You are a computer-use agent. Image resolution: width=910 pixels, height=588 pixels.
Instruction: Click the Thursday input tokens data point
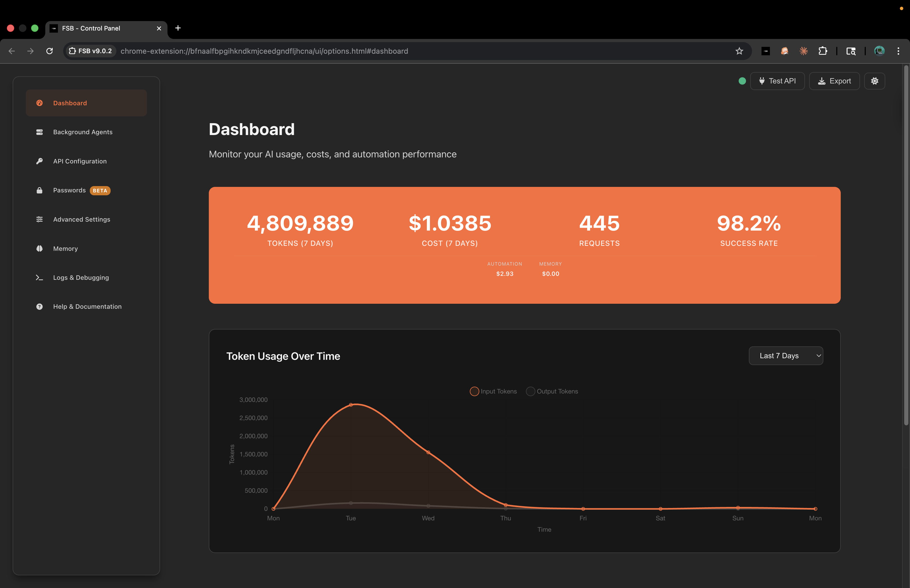tap(506, 505)
